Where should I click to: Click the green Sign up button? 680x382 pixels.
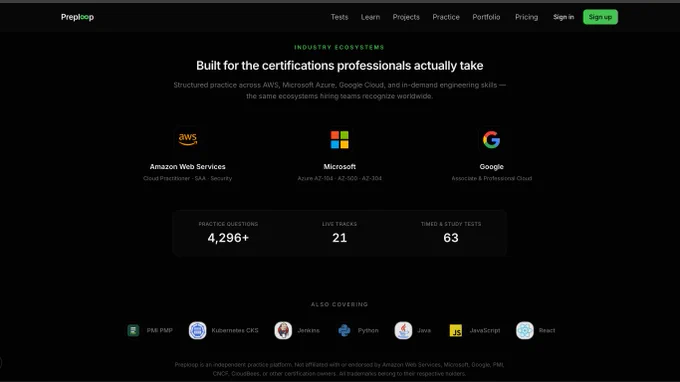[x=600, y=17]
